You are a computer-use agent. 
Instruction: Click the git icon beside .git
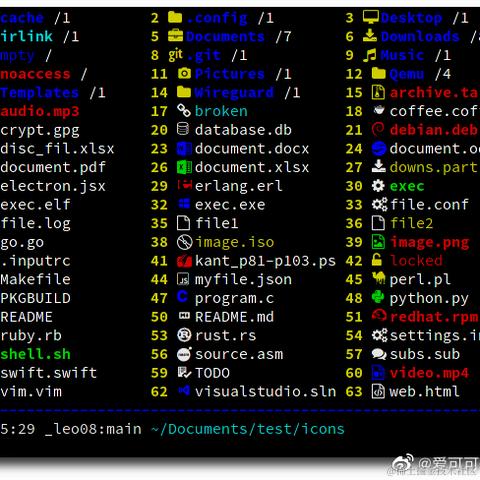coord(175,54)
